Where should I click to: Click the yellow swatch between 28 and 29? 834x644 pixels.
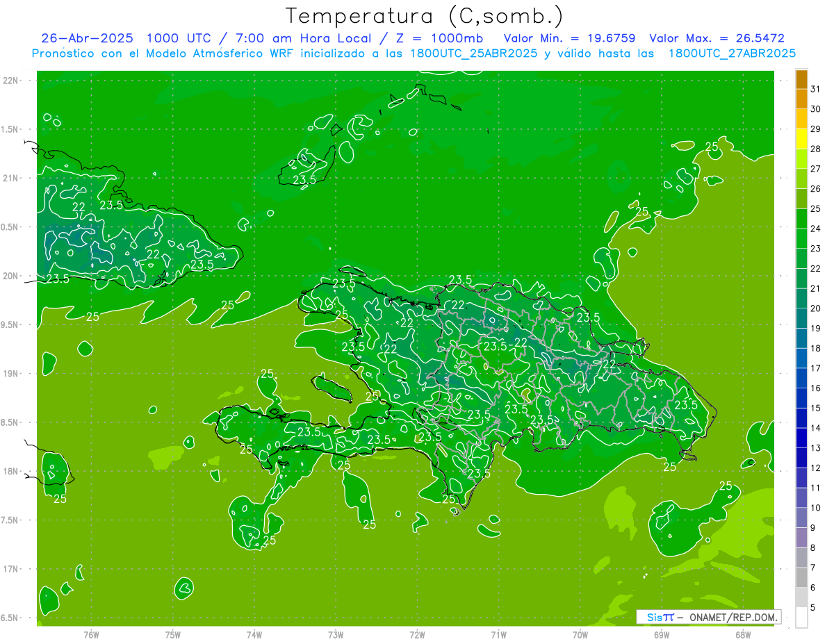click(801, 139)
